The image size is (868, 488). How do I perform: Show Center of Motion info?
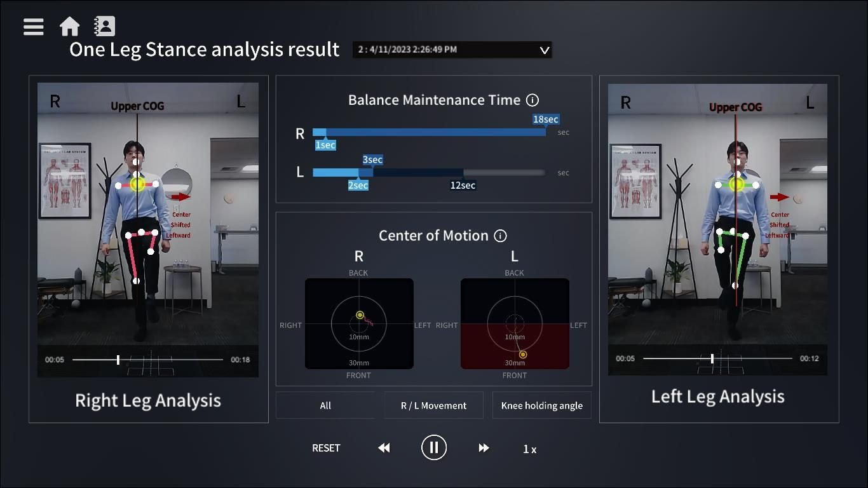click(501, 236)
